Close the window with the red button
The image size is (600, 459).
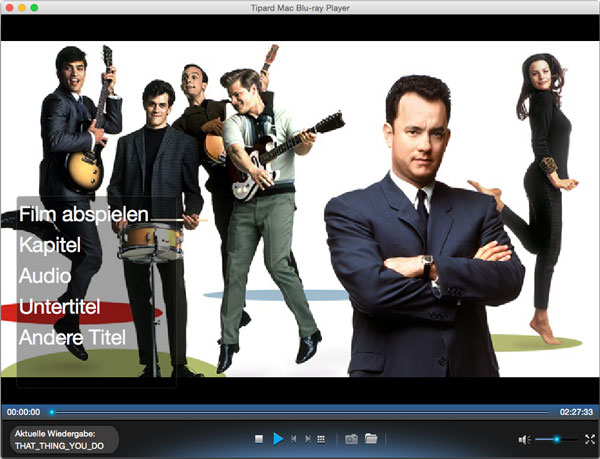point(10,8)
